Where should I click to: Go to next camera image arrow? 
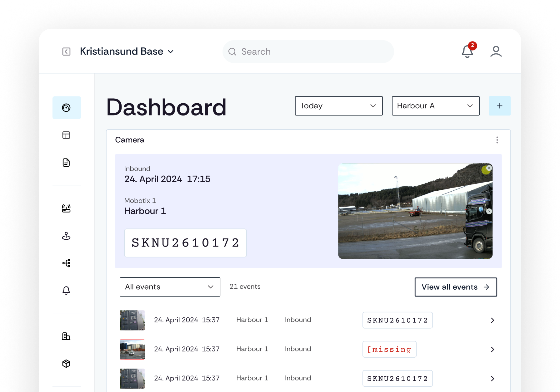coord(489,211)
